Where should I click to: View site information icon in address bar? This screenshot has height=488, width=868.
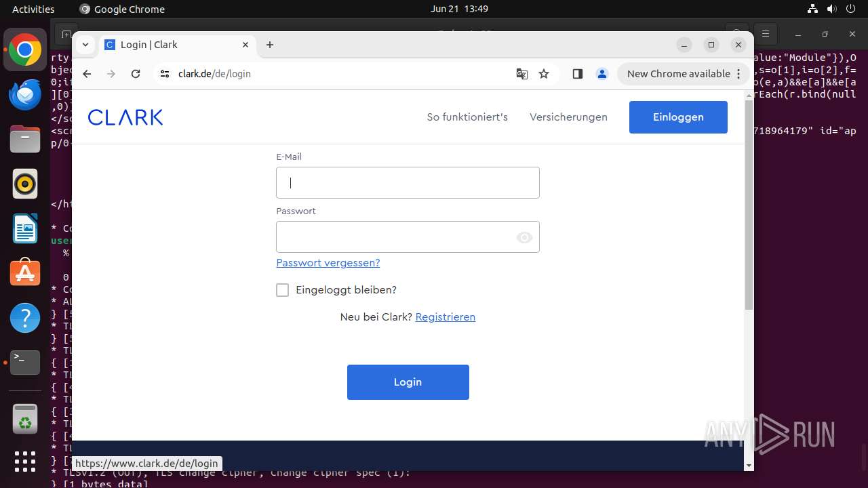pyautogui.click(x=164, y=74)
